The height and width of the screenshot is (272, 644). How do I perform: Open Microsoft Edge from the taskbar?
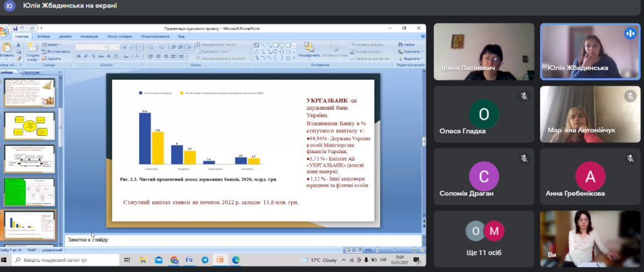(236, 260)
